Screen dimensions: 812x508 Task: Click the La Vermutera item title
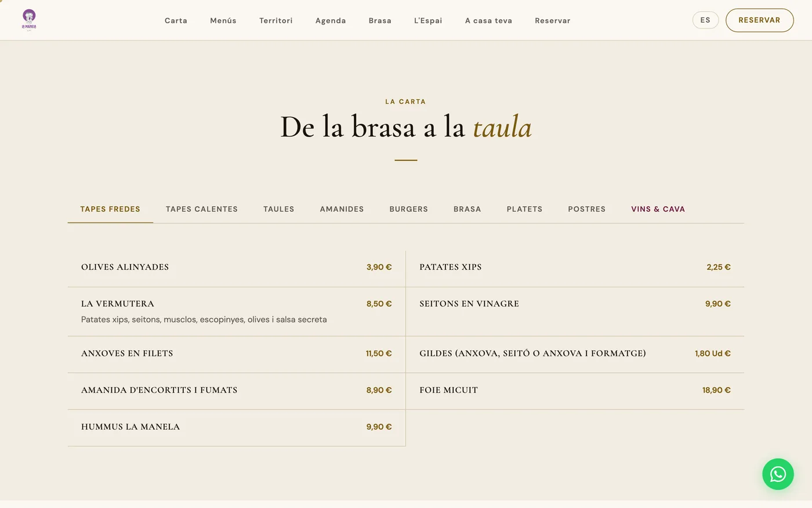118,304
